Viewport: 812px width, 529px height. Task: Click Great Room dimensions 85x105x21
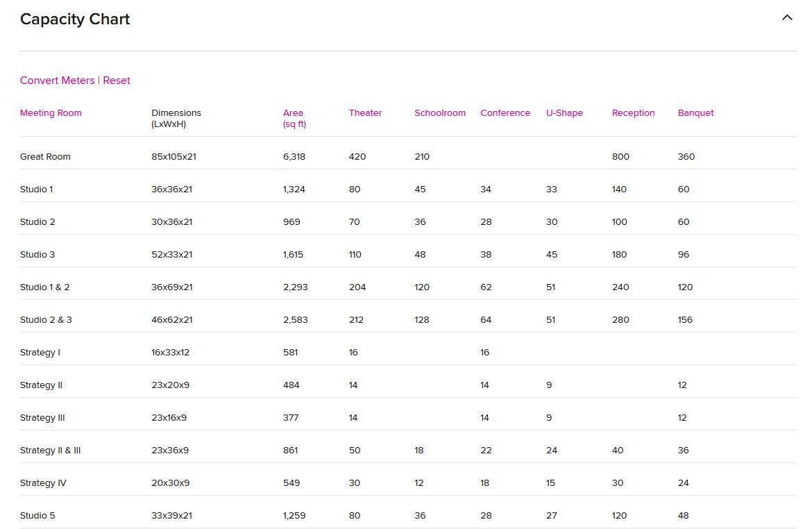pos(174,156)
